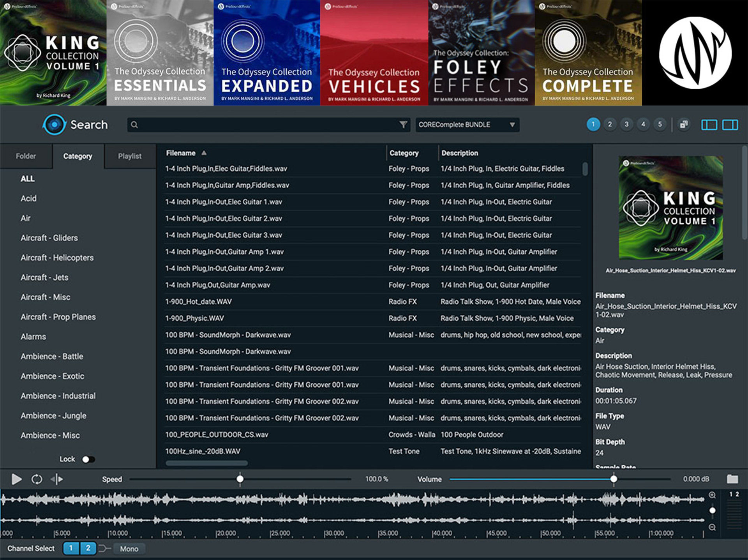This screenshot has height=560, width=748.
Task: Open the Folder tab
Action: click(26, 156)
